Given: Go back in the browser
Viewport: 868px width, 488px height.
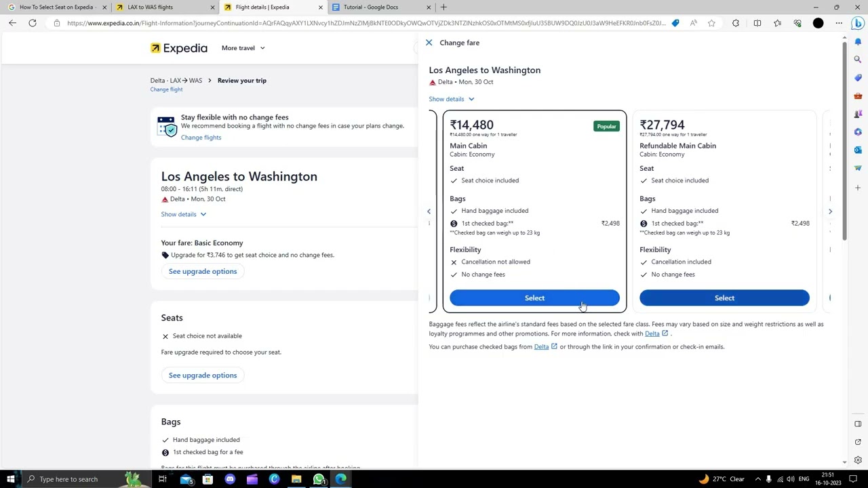Looking at the screenshot, I should [12, 23].
